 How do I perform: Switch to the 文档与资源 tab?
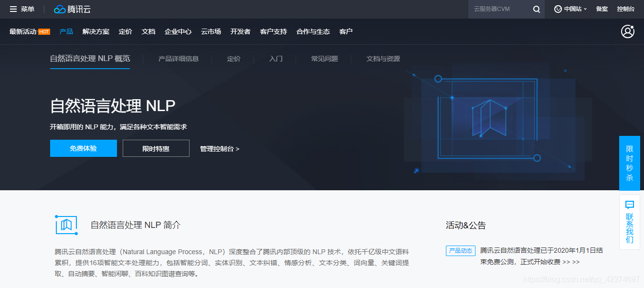(x=383, y=59)
